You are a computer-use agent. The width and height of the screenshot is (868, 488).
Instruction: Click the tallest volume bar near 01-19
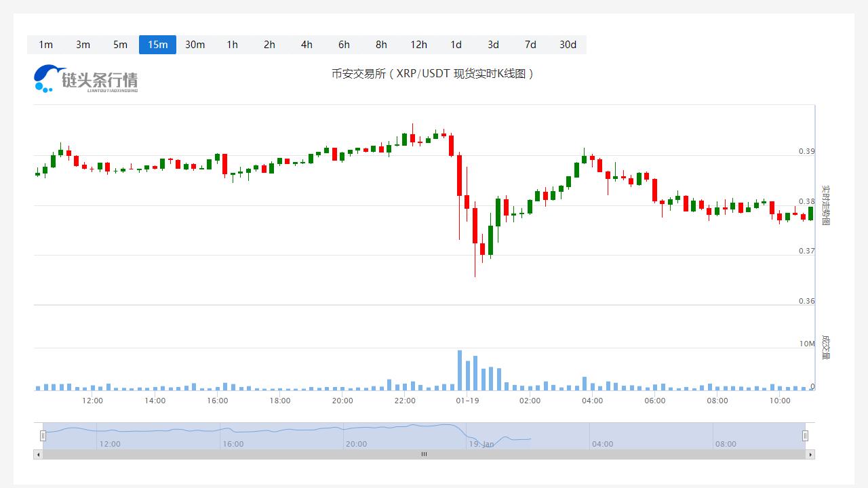click(460, 370)
